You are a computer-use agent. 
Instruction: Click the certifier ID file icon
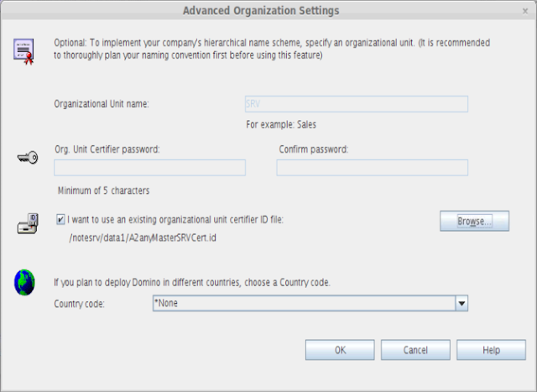[x=25, y=226]
